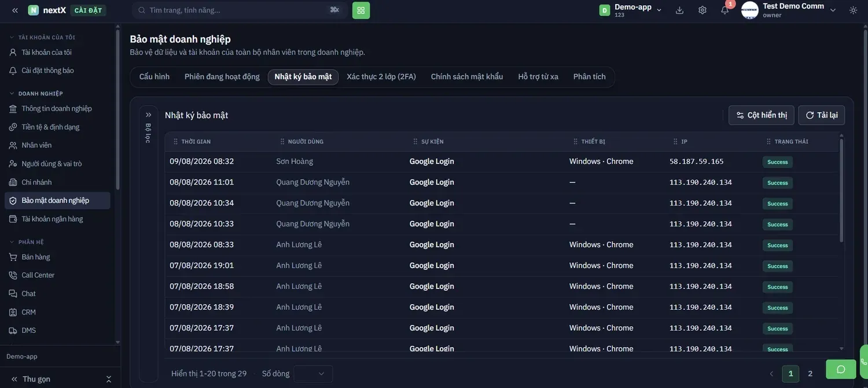Screen dimensions: 868x388
Task: Switch to Chính sách mật khẩu tab
Action: 467,77
